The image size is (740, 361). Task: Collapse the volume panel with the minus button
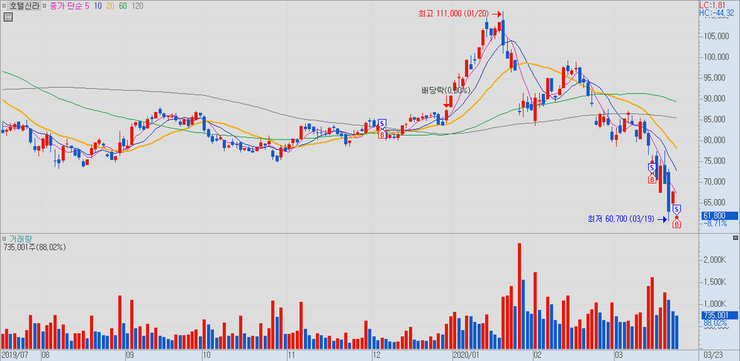coord(735,238)
